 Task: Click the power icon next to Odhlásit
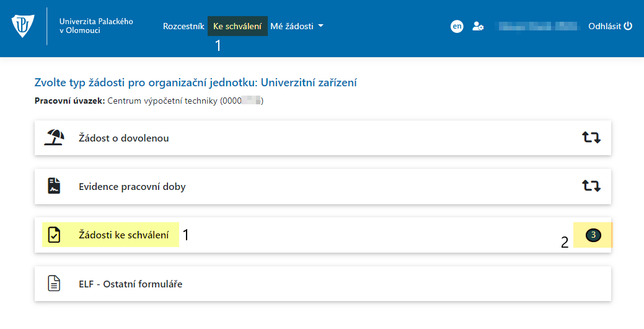(628, 26)
